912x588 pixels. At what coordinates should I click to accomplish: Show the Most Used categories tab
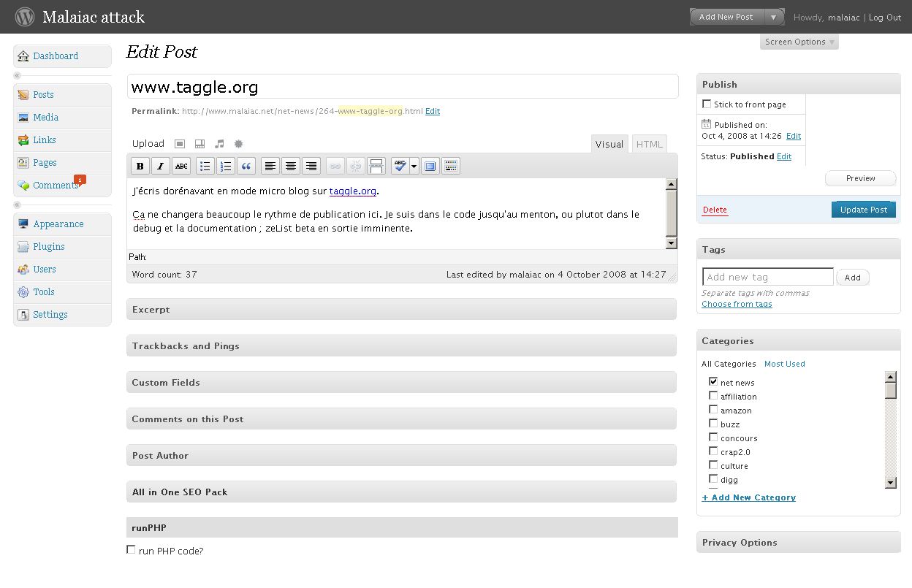point(785,364)
